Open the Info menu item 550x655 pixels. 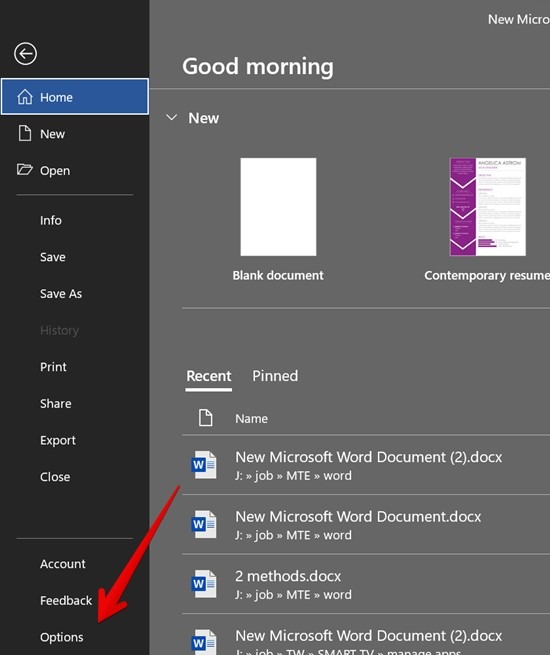tap(51, 220)
